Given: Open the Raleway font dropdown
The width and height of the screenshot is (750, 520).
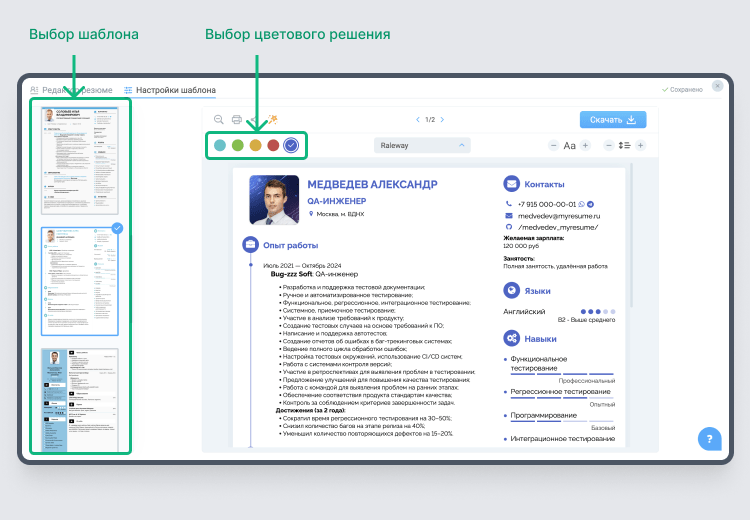Looking at the screenshot, I should [422, 145].
